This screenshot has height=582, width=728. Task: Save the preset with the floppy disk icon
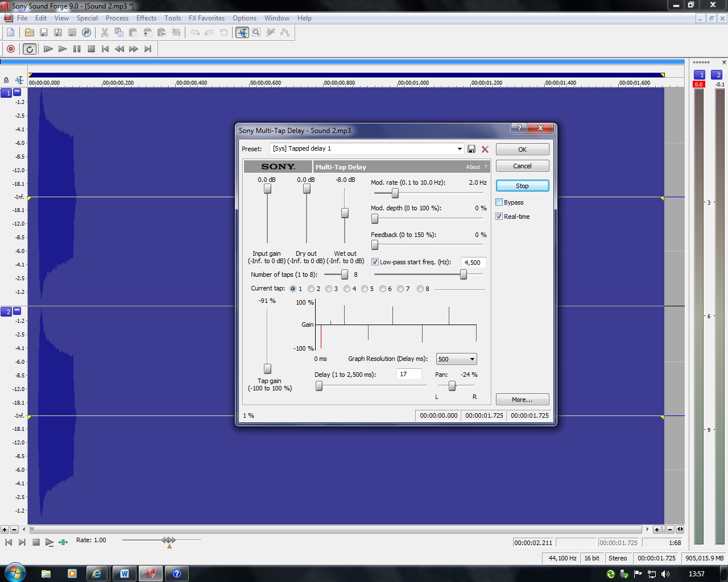[x=471, y=149]
